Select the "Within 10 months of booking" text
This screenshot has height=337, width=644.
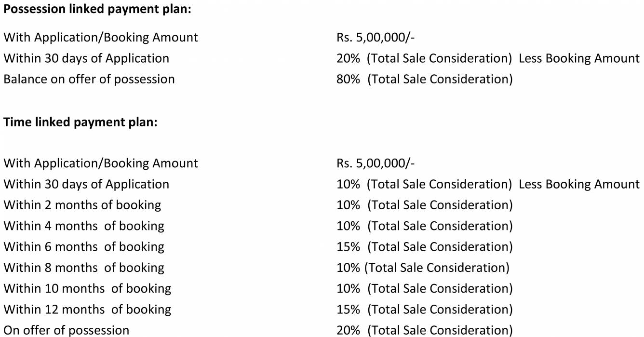[x=87, y=288]
